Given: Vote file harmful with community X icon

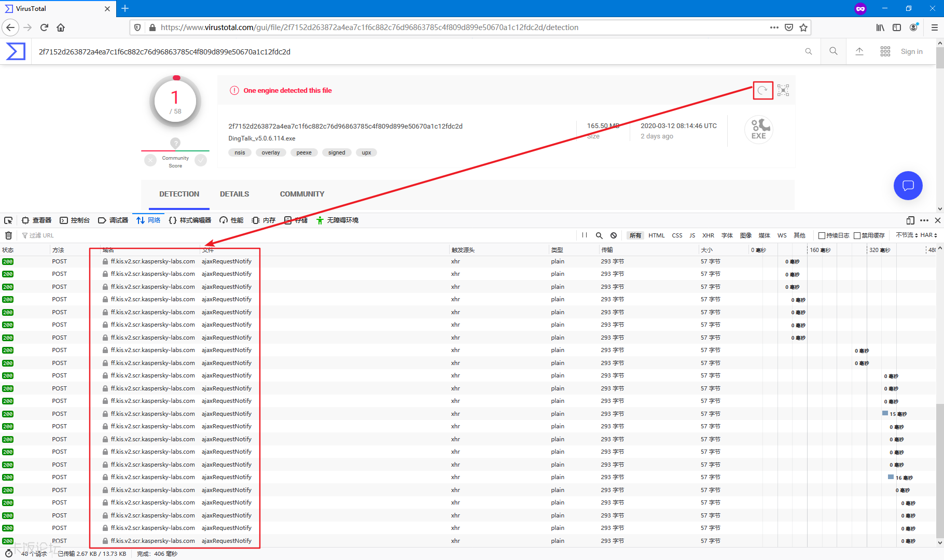Looking at the screenshot, I should (150, 160).
